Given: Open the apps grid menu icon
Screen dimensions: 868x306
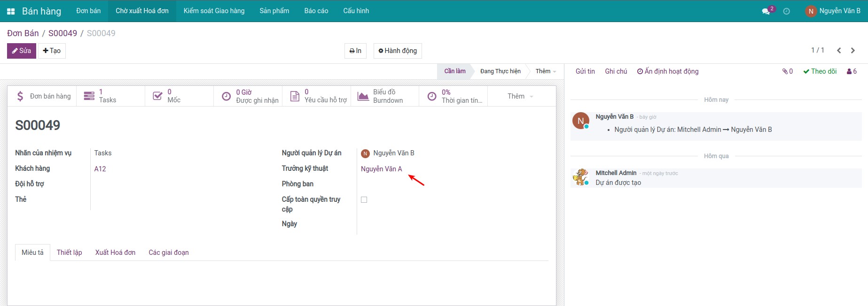Looking at the screenshot, I should click(x=11, y=11).
